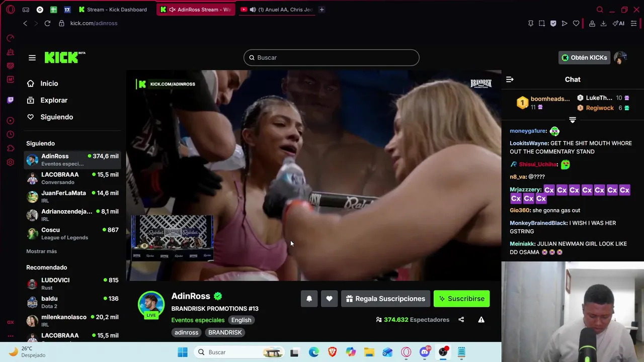Screen dimensions: 644x362
Task: Open Microsoft Edge from taskbar
Action: point(313,352)
